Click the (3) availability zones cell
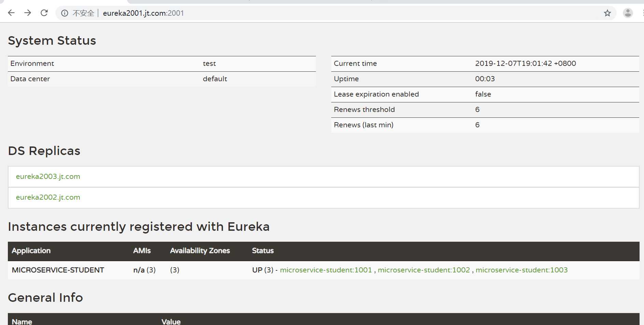 pos(174,270)
